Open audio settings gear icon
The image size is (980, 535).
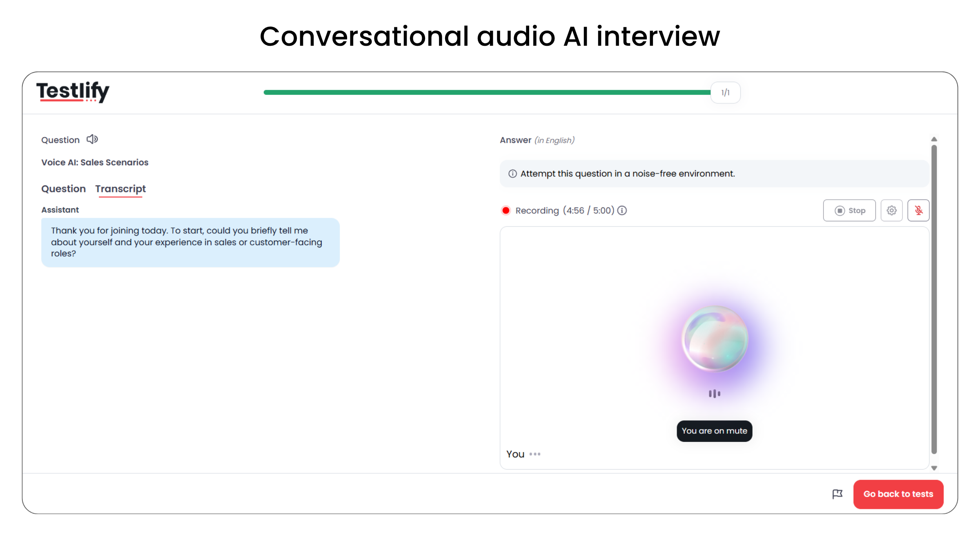click(x=891, y=210)
